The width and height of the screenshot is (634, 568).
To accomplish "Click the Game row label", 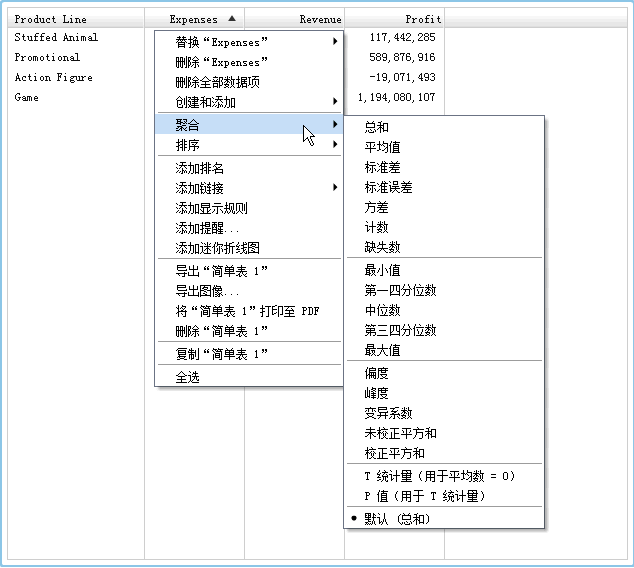I will (27, 97).
